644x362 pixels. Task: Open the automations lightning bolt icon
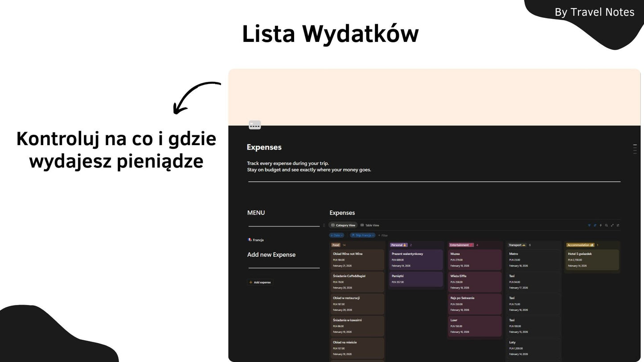coord(600,225)
